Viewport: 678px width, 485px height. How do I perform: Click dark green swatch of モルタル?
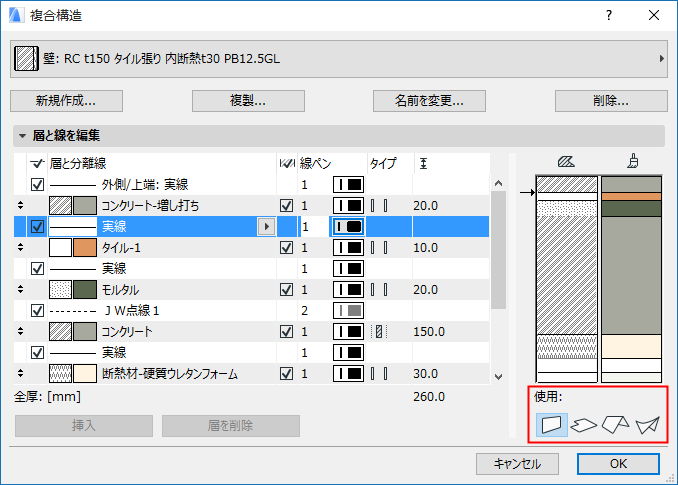coord(85,290)
